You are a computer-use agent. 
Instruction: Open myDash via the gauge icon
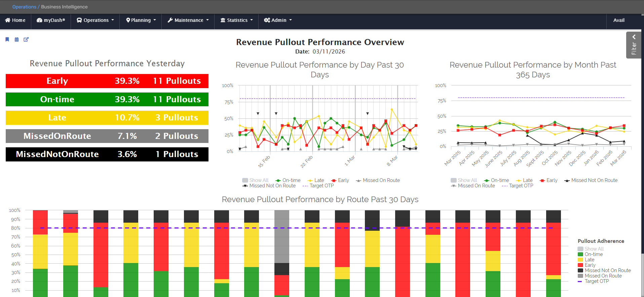point(39,20)
